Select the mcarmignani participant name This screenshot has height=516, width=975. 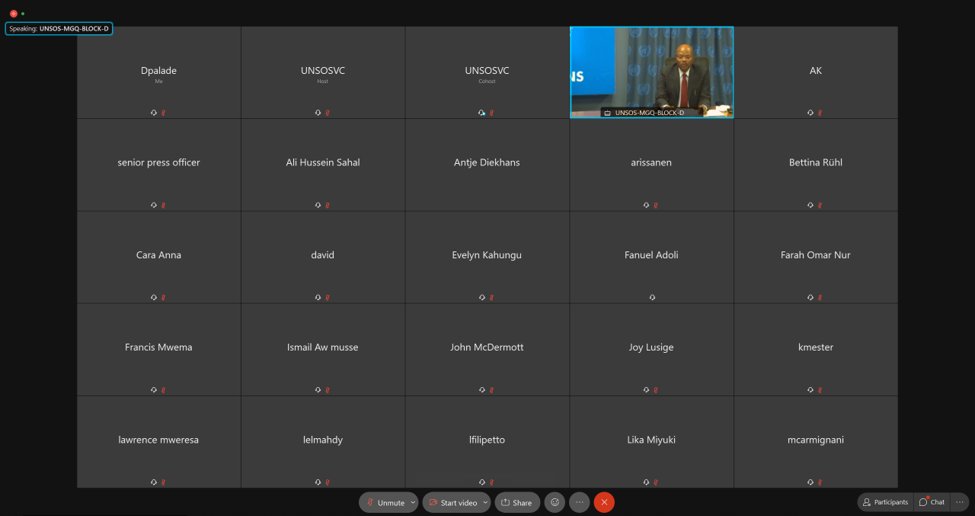815,440
